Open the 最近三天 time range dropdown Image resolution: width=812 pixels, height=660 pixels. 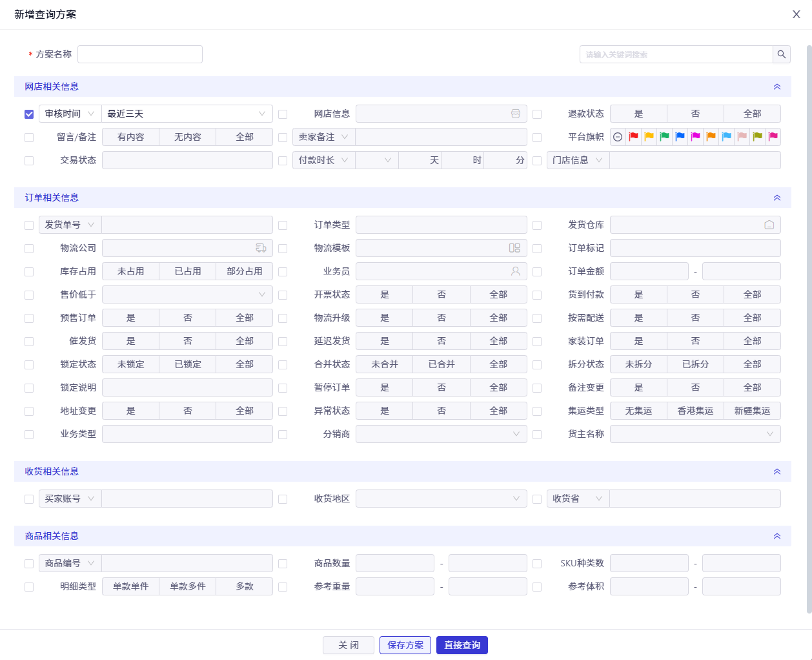pos(187,114)
